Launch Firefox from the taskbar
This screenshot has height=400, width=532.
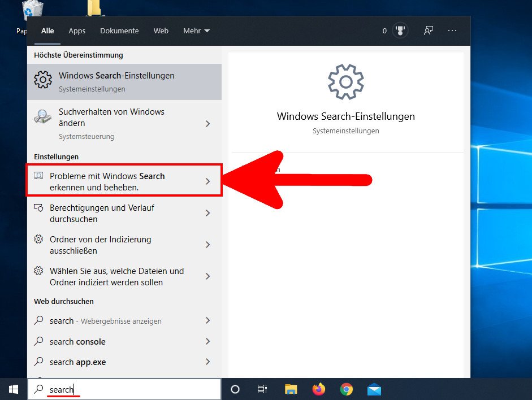tap(319, 389)
